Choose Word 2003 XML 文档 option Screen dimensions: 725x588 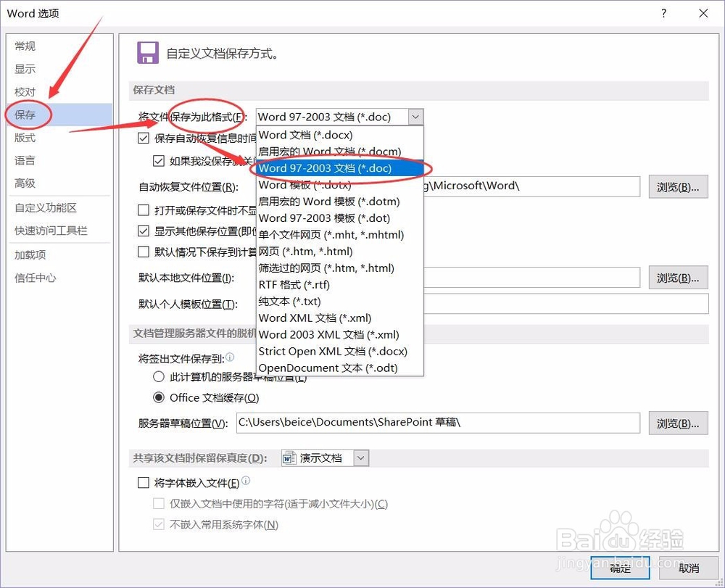(x=340, y=335)
